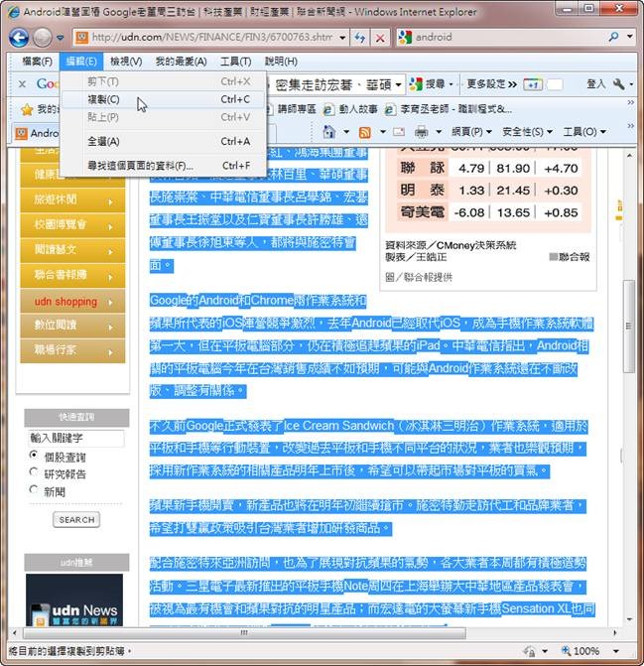Open the search provider dropdown arrow

point(630,37)
